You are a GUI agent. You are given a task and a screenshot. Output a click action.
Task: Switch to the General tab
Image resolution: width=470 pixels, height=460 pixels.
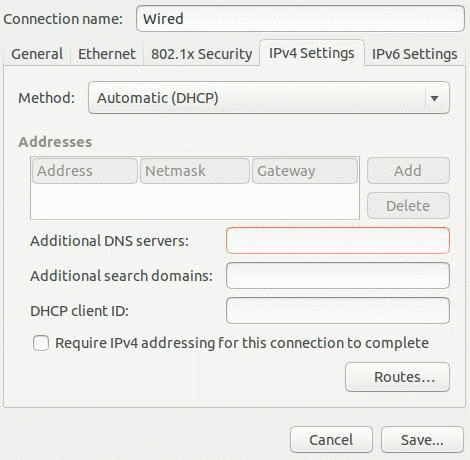coord(37,54)
